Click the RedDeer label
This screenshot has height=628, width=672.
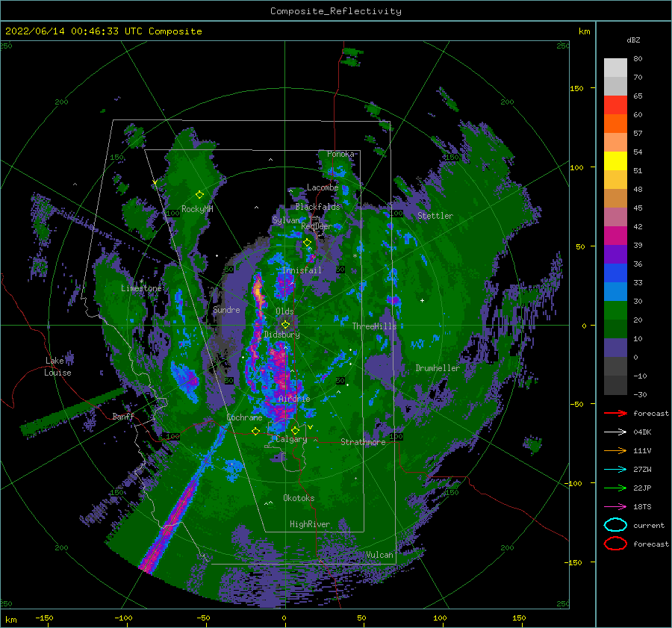coord(317,226)
